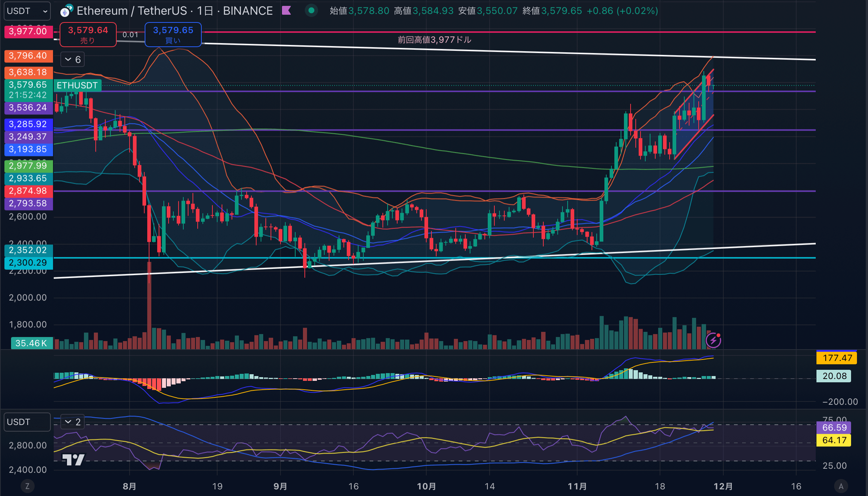Expand the collapsed indicator legend showing 6
Viewport: 868px width, 496px height.
point(73,60)
